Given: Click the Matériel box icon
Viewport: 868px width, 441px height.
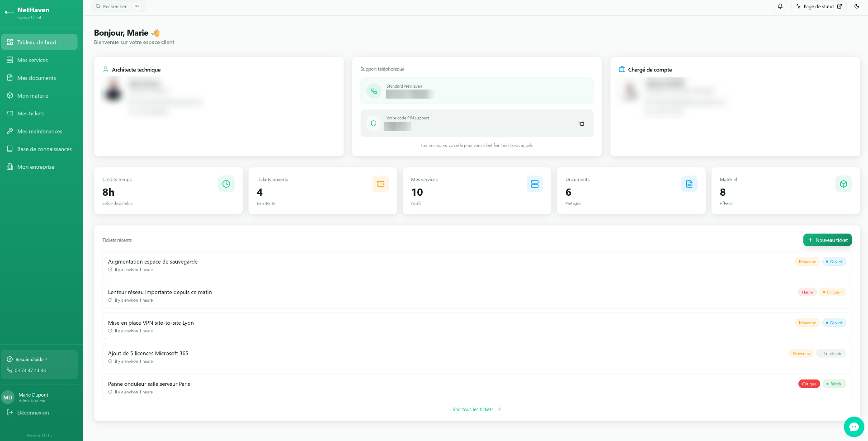Looking at the screenshot, I should 844,184.
